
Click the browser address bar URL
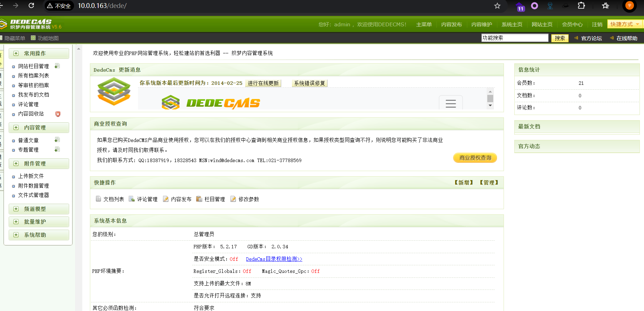(102, 6)
